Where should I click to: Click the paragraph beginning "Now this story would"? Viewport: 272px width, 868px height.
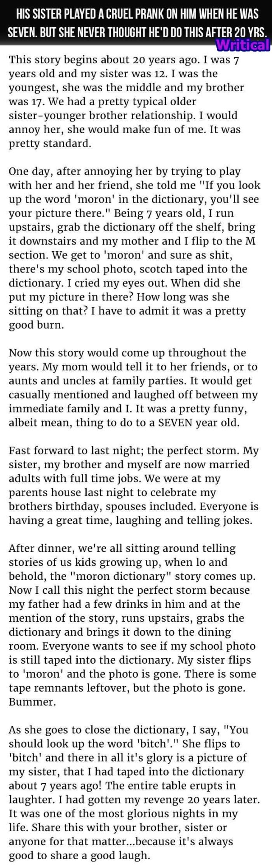[x=133, y=387]
